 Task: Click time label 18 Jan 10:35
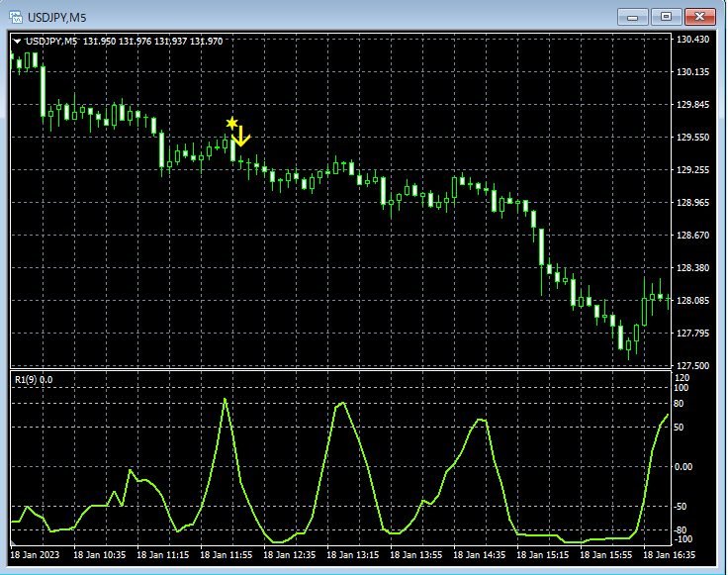pyautogui.click(x=99, y=555)
